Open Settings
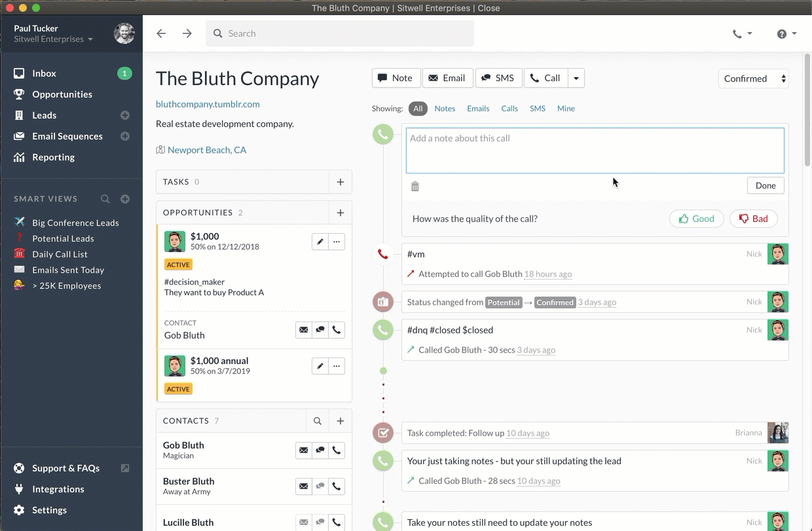The image size is (812, 531). 50,510
